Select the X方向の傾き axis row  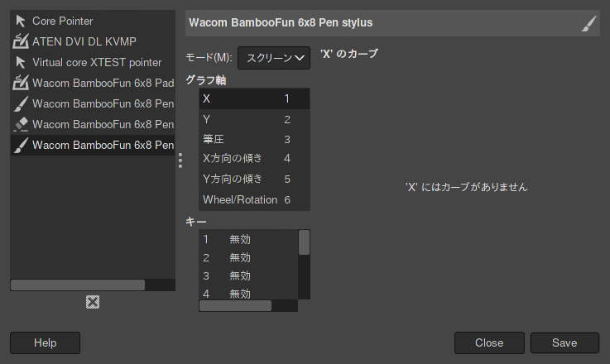click(x=254, y=158)
